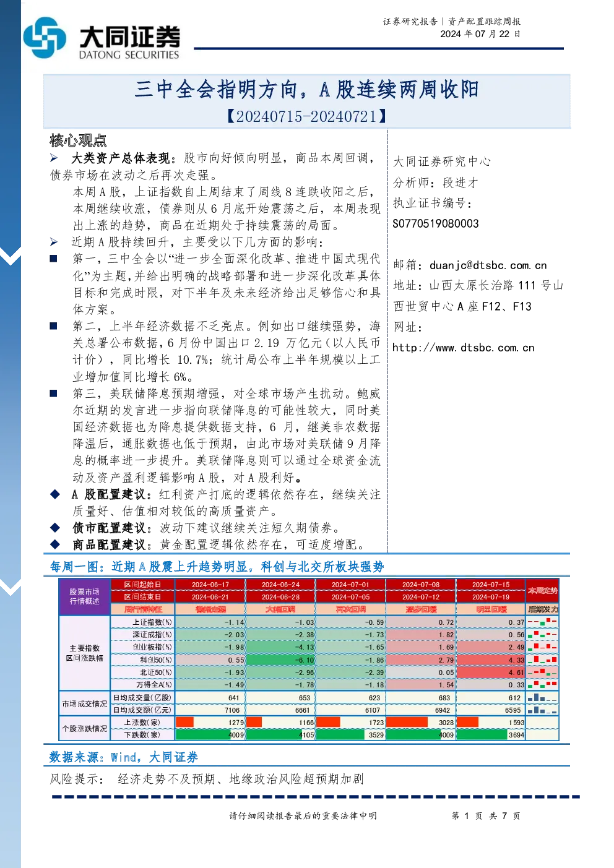This screenshot has height=868, width=614.
Task: Click the start date cell 2024-06-17
Action: [210, 585]
